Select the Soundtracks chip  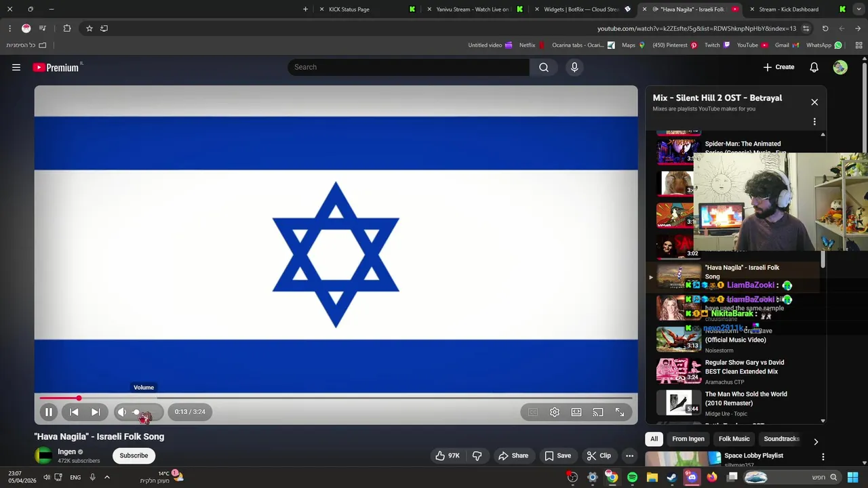tap(781, 439)
